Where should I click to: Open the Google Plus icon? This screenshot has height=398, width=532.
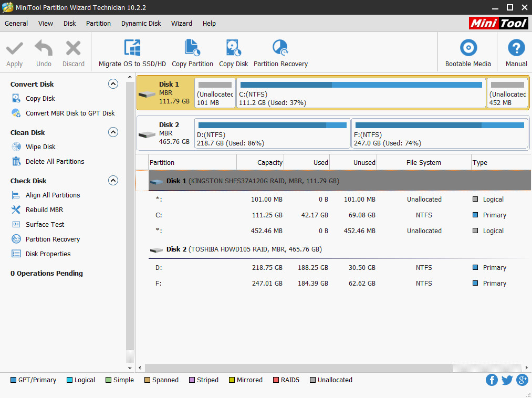(522, 380)
